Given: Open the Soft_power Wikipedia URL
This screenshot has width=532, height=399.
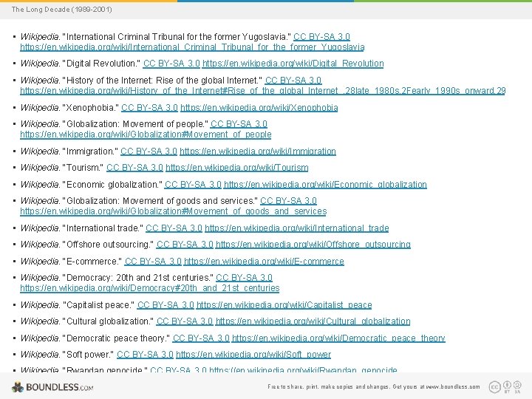Looking at the screenshot, I should tap(253, 355).
